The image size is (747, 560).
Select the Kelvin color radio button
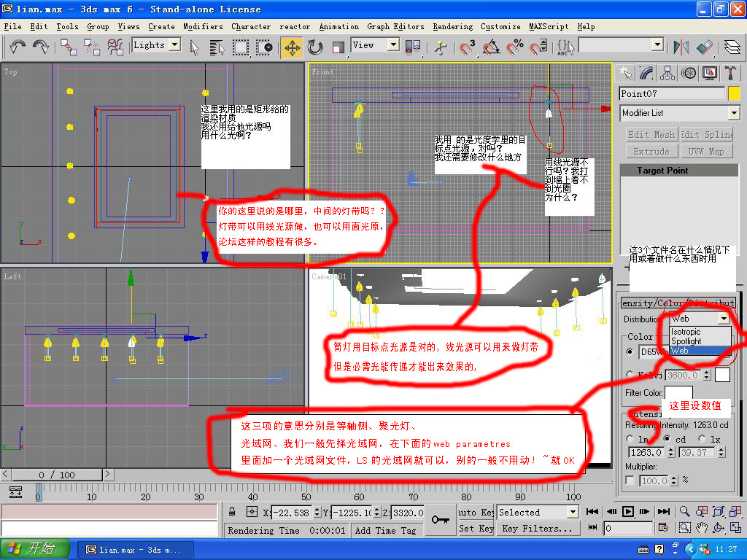click(630, 374)
